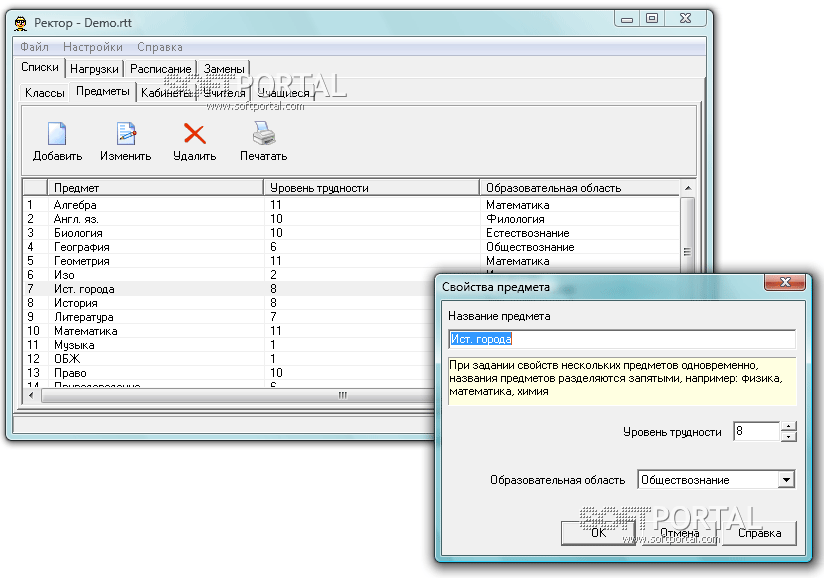Select the География row
The image size is (824, 578).
tap(351, 247)
